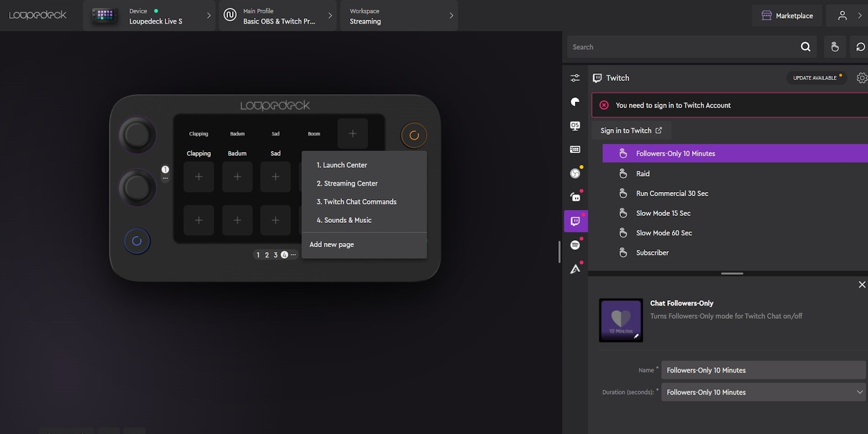868x434 pixels.
Task: Click the 'You need to sign in to Twitch Account' message
Action: [673, 105]
